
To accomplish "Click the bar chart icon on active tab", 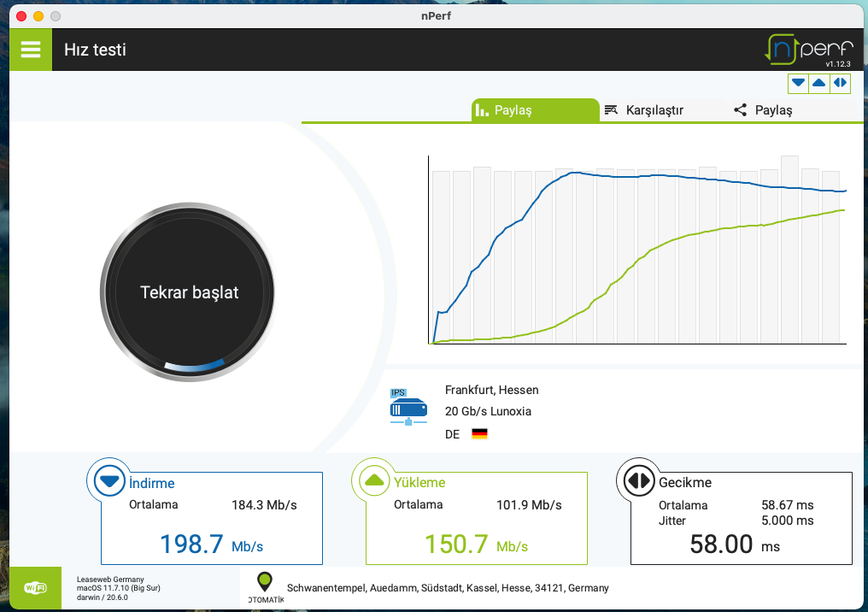I will coord(482,110).
